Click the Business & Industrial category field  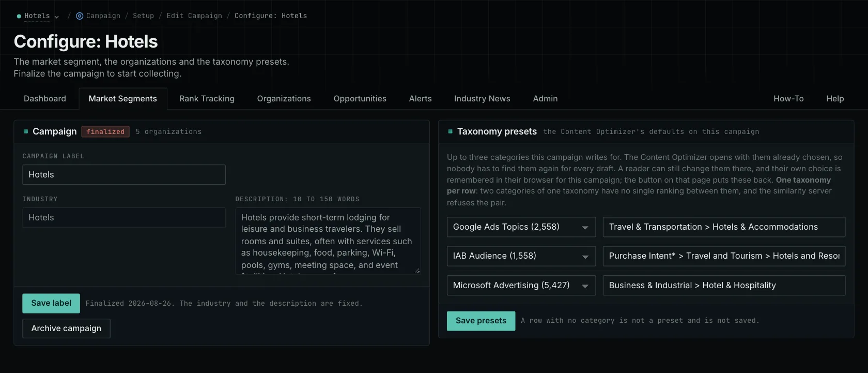click(724, 286)
